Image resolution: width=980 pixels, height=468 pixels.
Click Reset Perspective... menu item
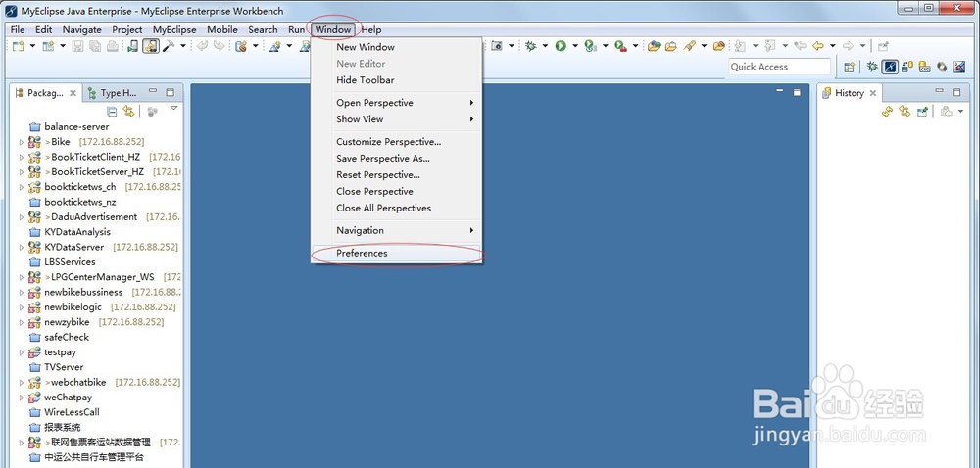(x=396, y=174)
